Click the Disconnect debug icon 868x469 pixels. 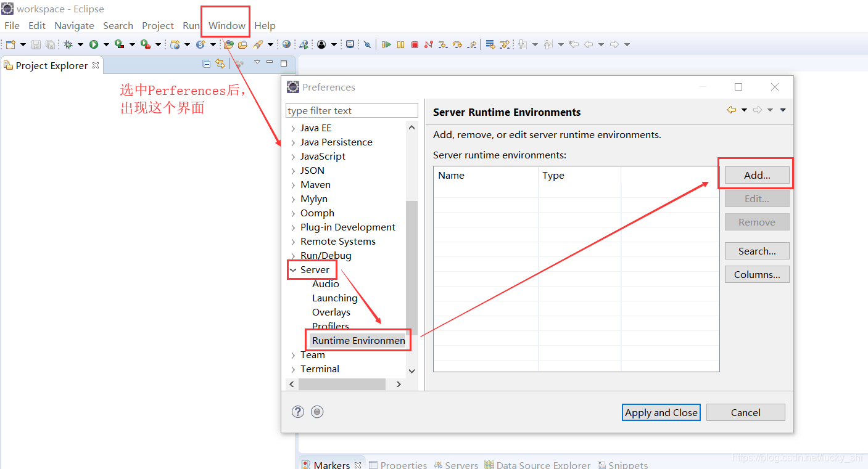(429, 44)
